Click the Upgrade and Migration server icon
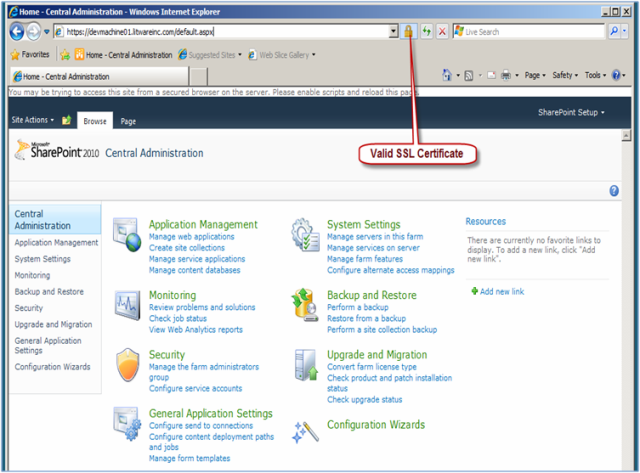Image resolution: width=640 pixels, height=473 pixels. pos(306,364)
